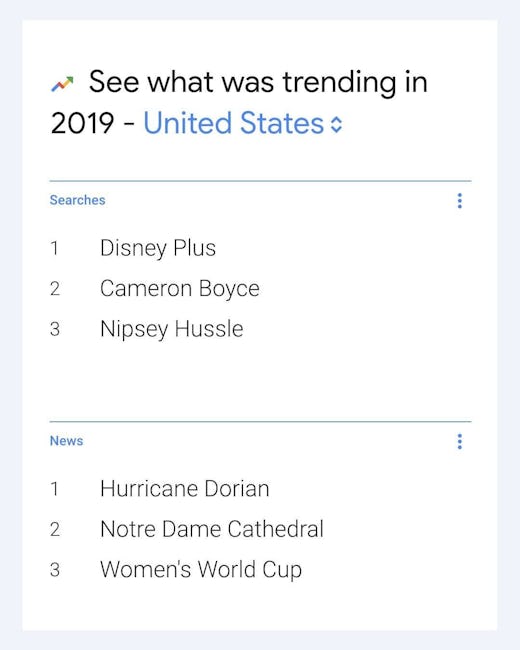This screenshot has width=520, height=650.
Task: Click the Google Trends arrow icon
Action: (62, 84)
